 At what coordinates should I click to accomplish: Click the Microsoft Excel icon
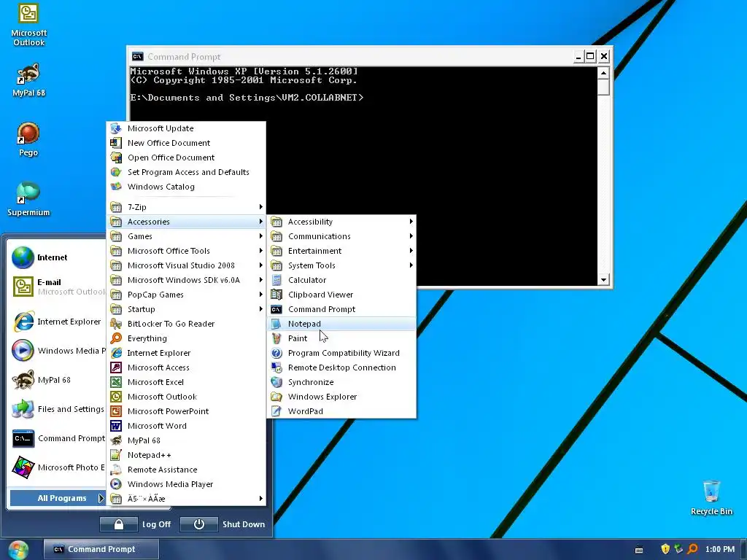(x=116, y=382)
